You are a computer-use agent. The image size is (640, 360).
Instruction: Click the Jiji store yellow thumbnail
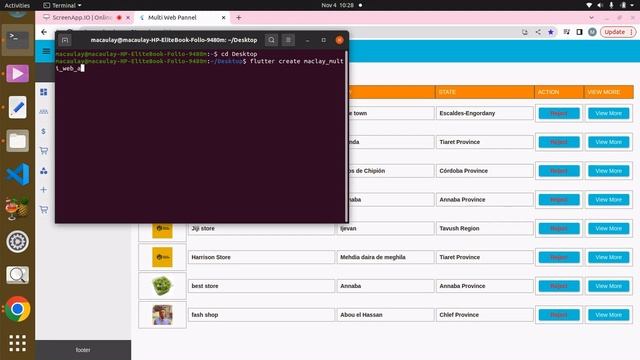click(162, 230)
